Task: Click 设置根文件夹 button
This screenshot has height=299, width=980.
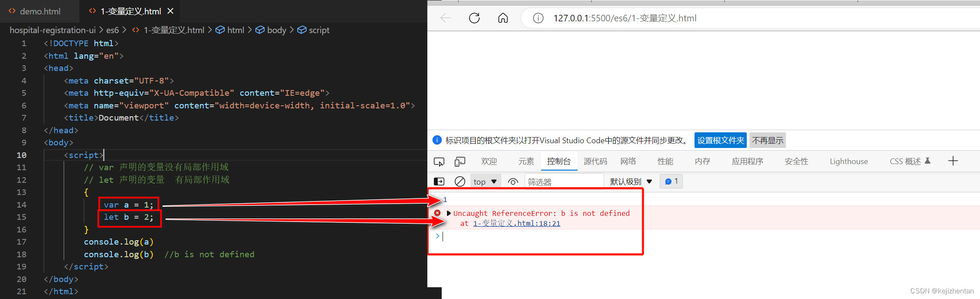Action: [721, 140]
